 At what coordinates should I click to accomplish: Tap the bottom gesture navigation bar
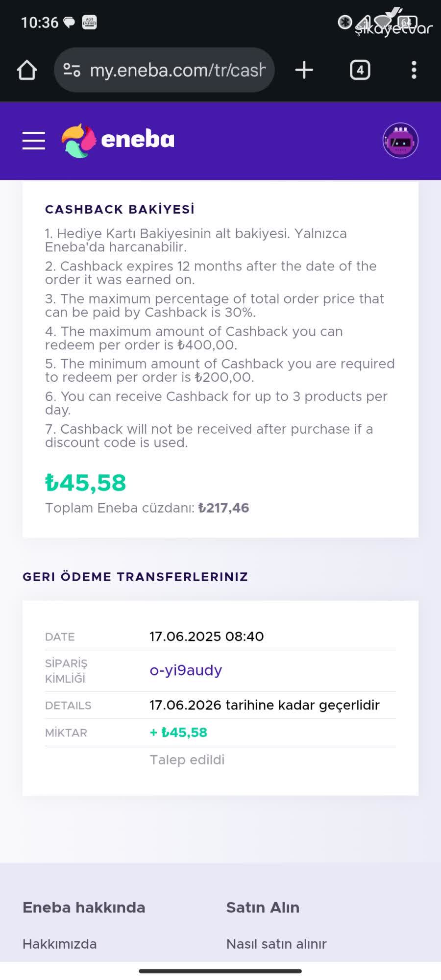tap(220, 971)
